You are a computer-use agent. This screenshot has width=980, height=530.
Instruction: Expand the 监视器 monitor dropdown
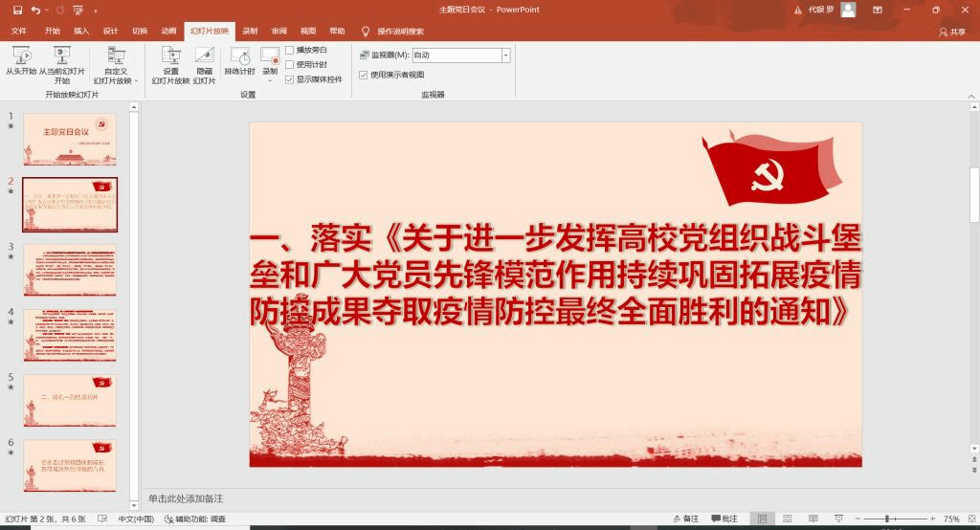[x=505, y=55]
